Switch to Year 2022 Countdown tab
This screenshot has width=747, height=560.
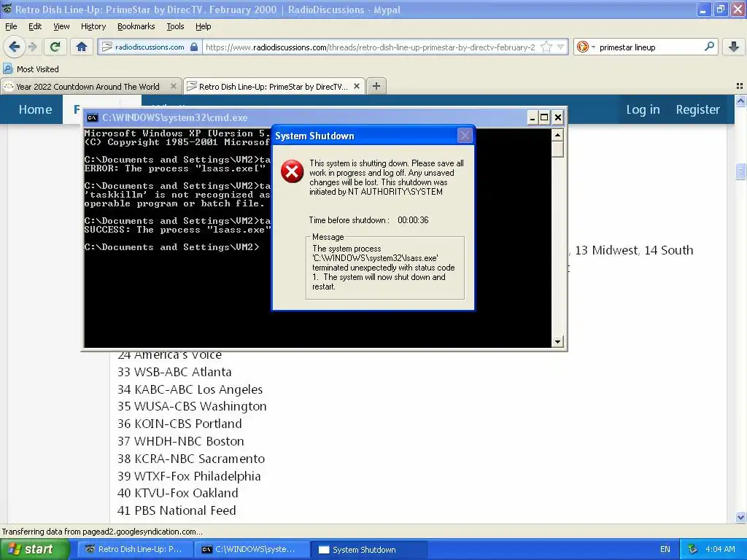[88, 87]
